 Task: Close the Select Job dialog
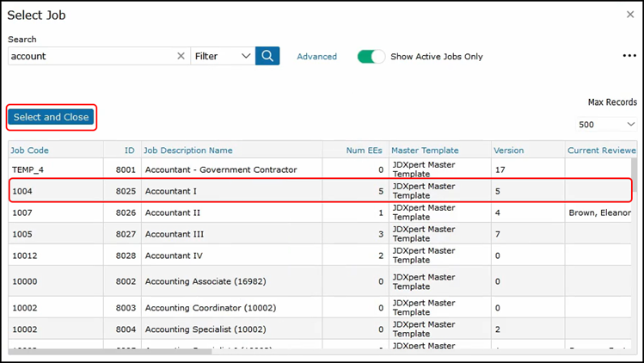coord(630,15)
